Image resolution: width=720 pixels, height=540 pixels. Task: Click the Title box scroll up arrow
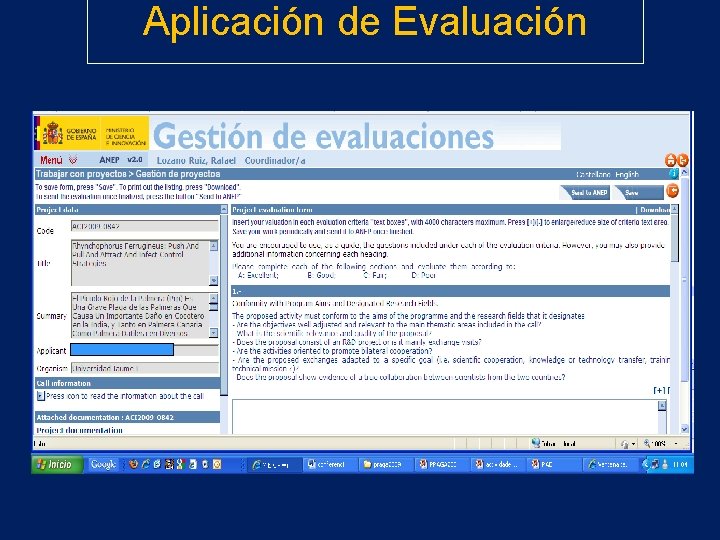[214, 246]
